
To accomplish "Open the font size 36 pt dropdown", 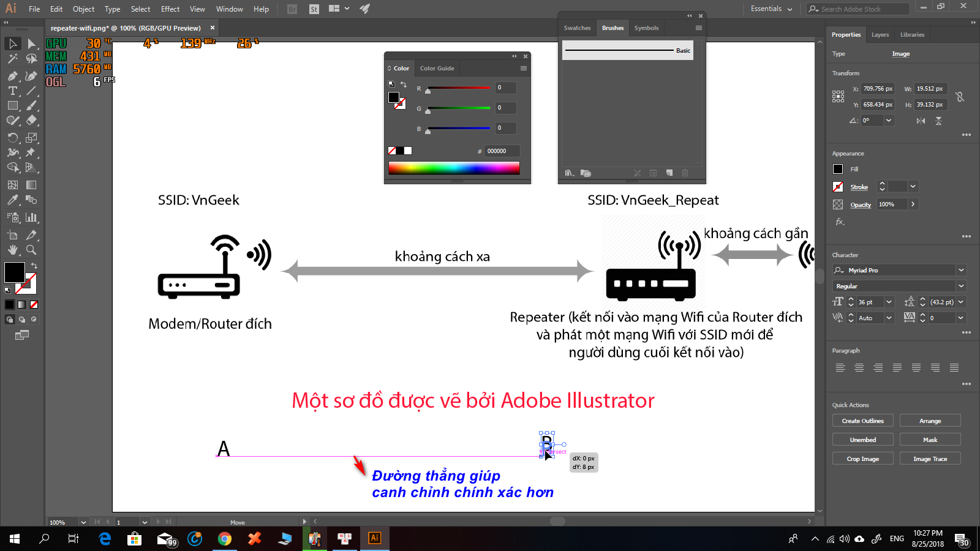I will click(889, 302).
